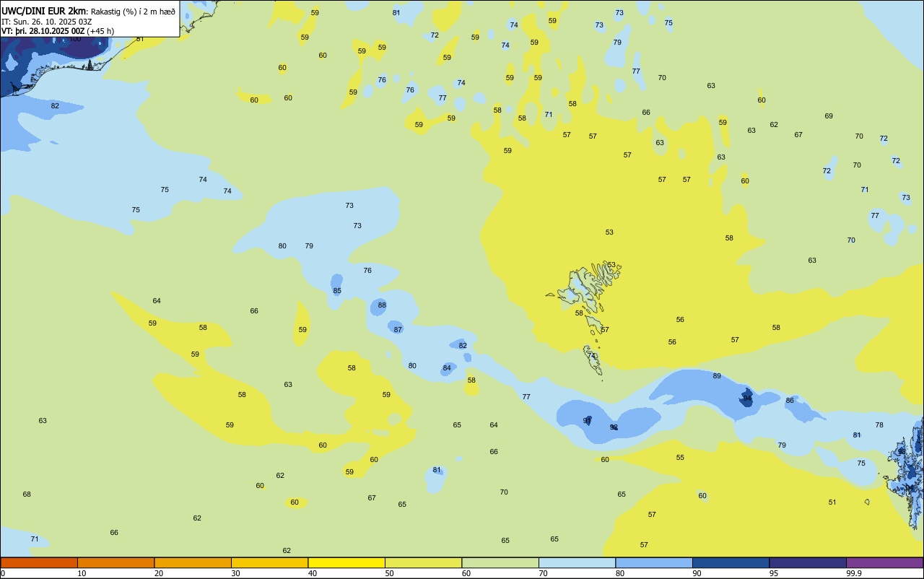
Task: Click the legend tick label 99.9
Action: click(854, 573)
